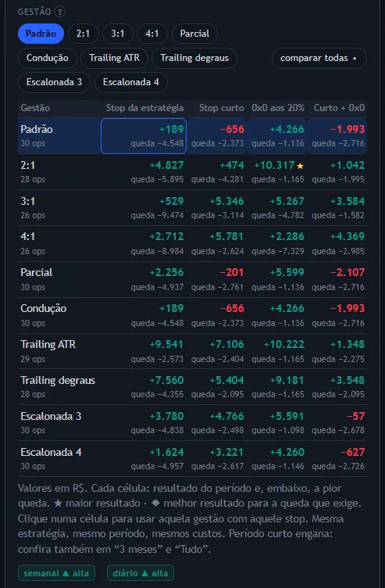
Task: Choose 4:1 cell with result +2.712
Action: [x=144, y=243]
